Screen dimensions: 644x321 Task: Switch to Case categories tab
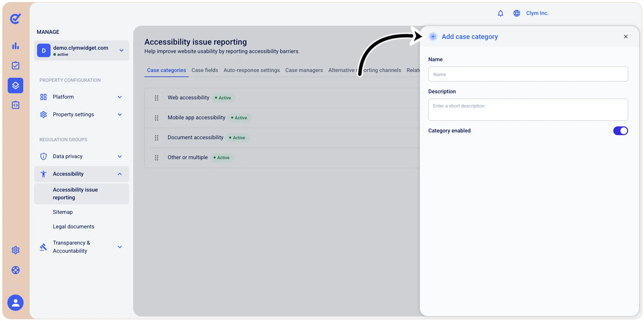tap(166, 70)
